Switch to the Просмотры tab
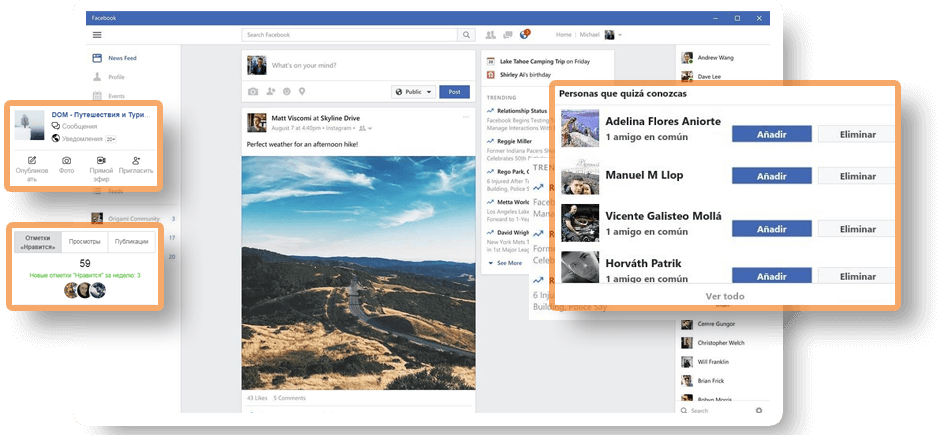 click(x=85, y=242)
